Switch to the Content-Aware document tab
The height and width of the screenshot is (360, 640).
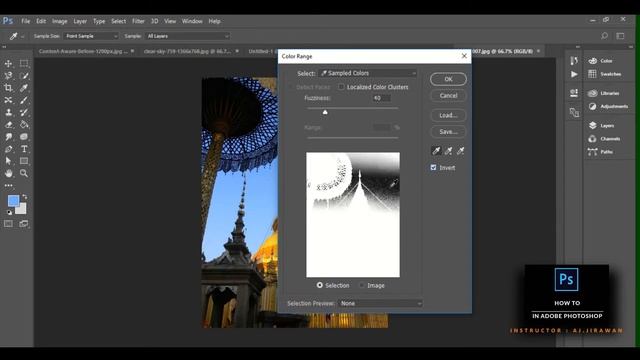84,51
